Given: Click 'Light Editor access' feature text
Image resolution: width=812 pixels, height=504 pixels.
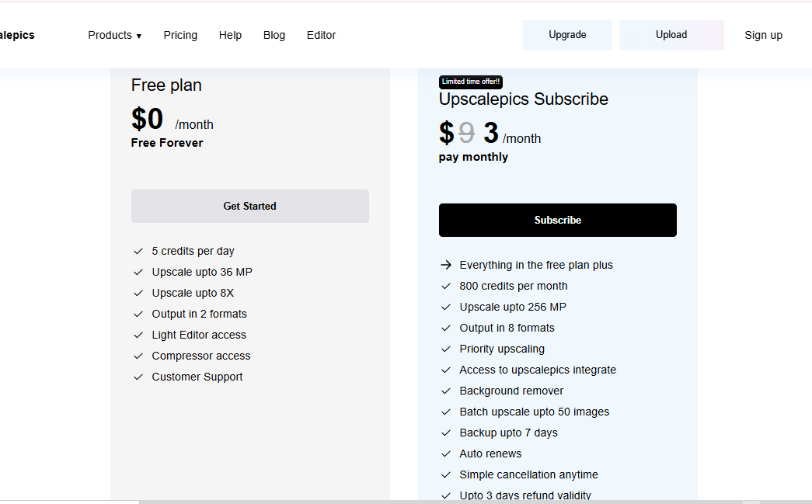Looking at the screenshot, I should (199, 335).
